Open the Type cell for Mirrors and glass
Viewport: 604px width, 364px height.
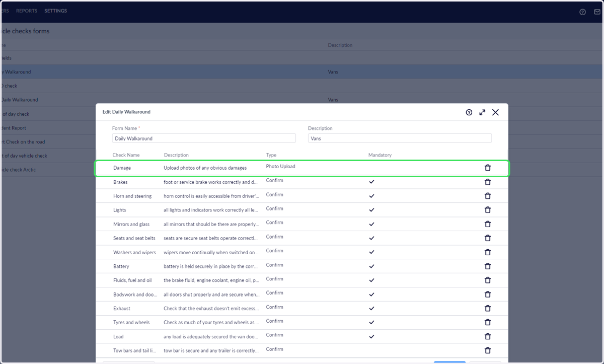[x=275, y=223]
